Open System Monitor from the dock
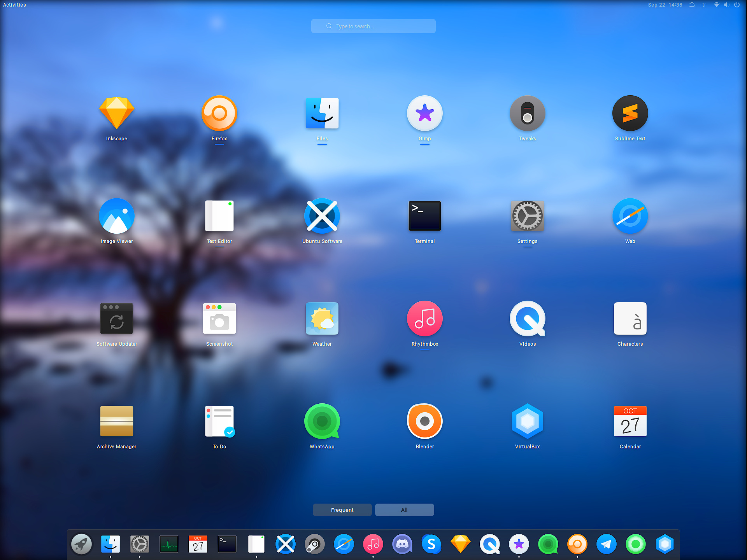Viewport: 747px width, 560px height. pyautogui.click(x=169, y=544)
